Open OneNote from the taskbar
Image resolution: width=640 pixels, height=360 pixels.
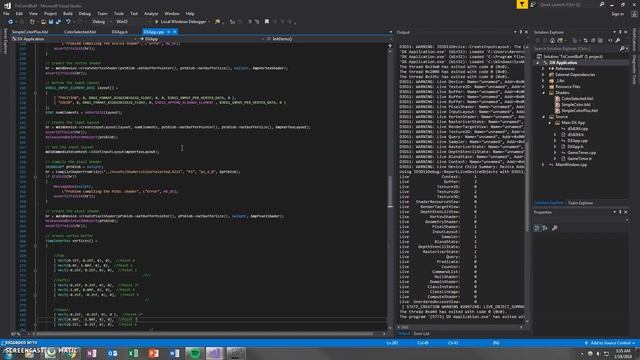pos(91,353)
